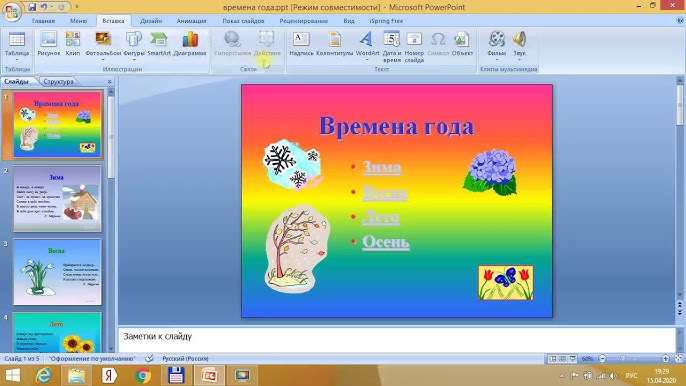
Task: Insert a sound with Звук
Action: [519, 46]
